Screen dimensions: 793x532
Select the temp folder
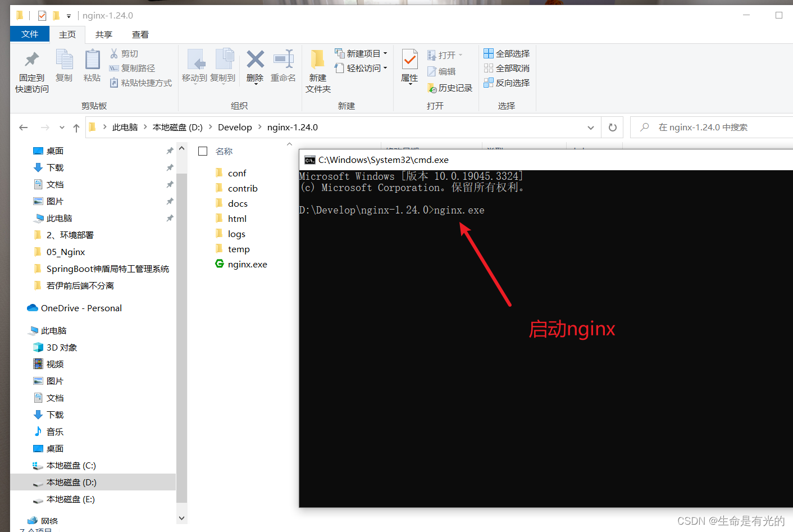tap(233, 249)
